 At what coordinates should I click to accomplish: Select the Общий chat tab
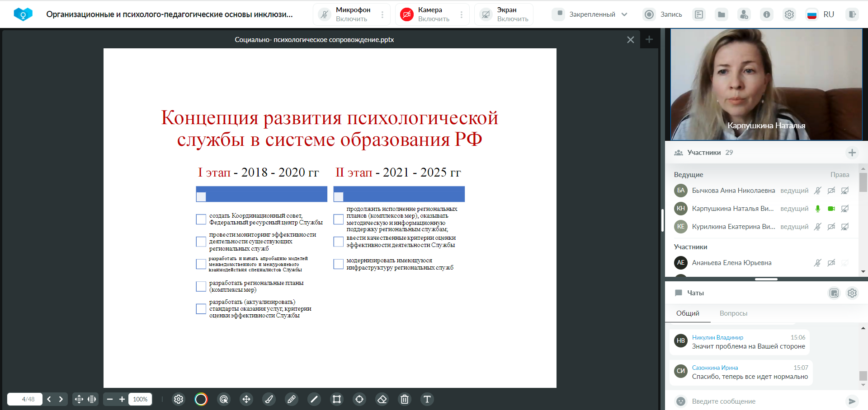coord(688,313)
